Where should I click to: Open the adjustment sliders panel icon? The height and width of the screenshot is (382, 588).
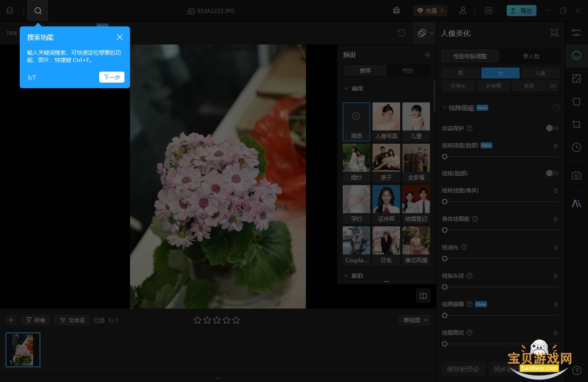tap(577, 33)
